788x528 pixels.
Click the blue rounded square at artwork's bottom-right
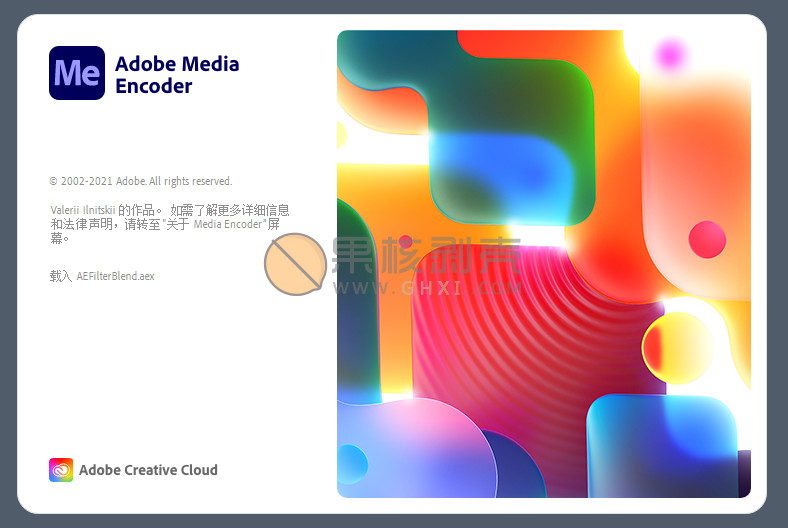coord(660,440)
